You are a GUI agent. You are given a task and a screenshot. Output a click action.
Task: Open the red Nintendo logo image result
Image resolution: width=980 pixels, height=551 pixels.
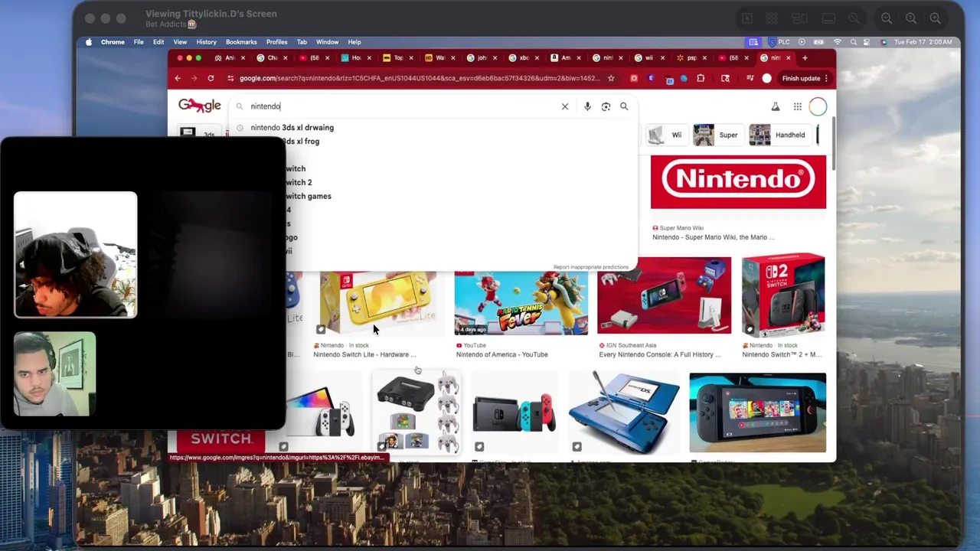(x=738, y=182)
